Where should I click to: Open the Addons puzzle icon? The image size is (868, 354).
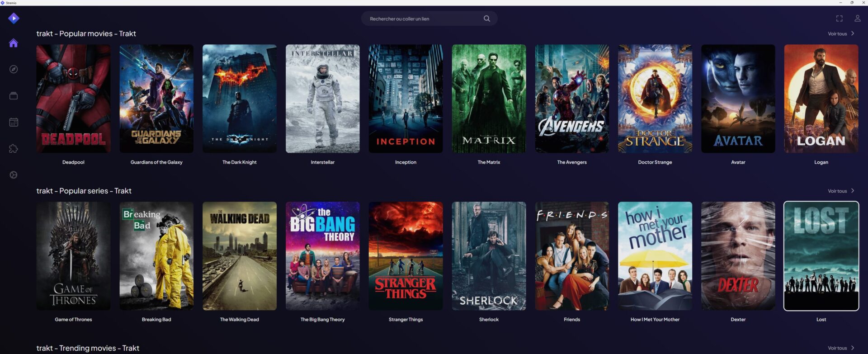[x=14, y=148]
